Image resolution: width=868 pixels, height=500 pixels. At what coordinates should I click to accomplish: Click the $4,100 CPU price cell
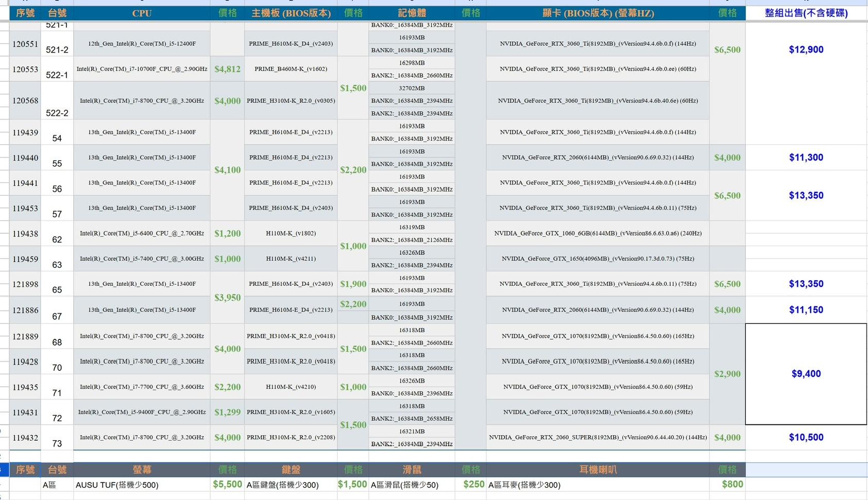[x=227, y=170]
